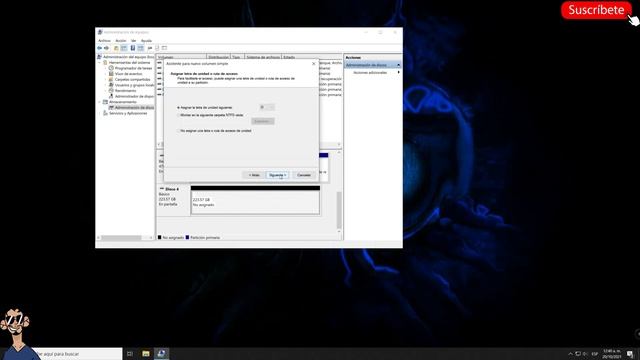Select 'Asignar la letra de unidad siguiente' option
The width and height of the screenshot is (640, 360).
(x=178, y=108)
